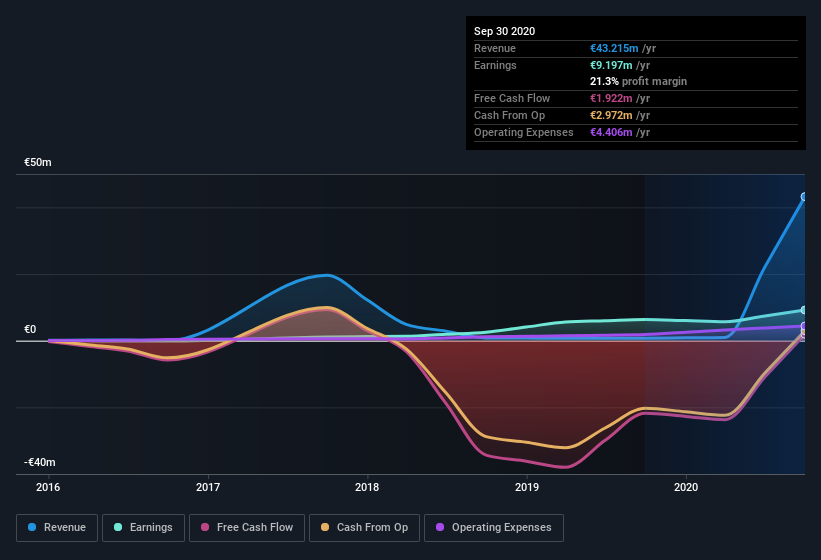
Task: Click the Cash From Op tooltip label
Action: pos(509,115)
